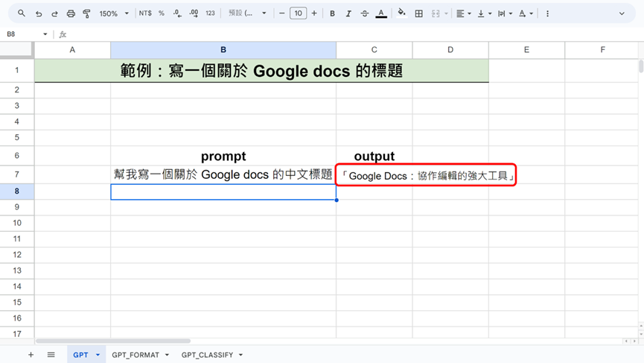The width and height of the screenshot is (644, 363).
Task: Select column C header
Action: click(374, 50)
